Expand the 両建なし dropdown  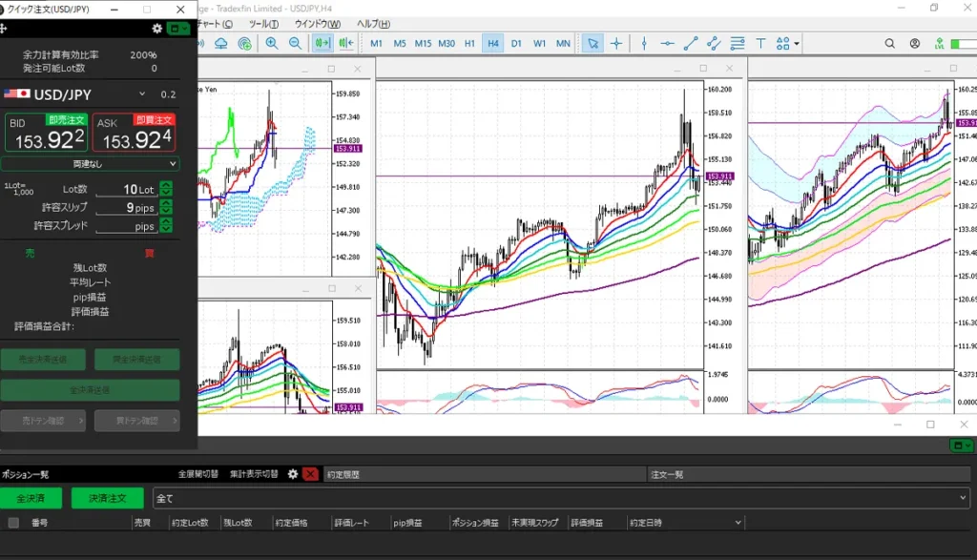[x=91, y=164]
